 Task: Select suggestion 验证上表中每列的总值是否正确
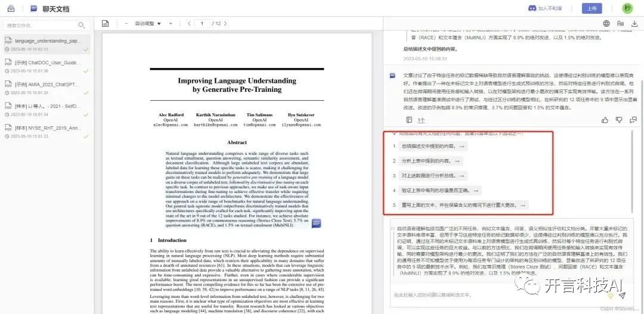[440, 191]
